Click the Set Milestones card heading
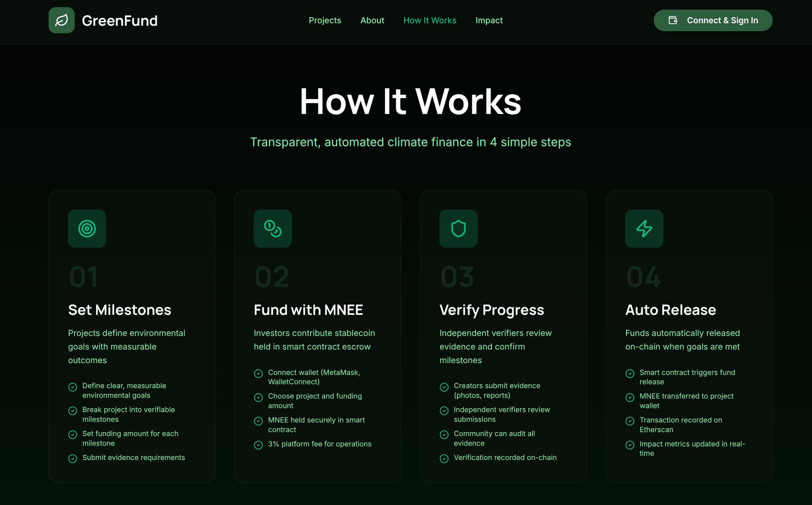The width and height of the screenshot is (812, 505). [x=120, y=310]
